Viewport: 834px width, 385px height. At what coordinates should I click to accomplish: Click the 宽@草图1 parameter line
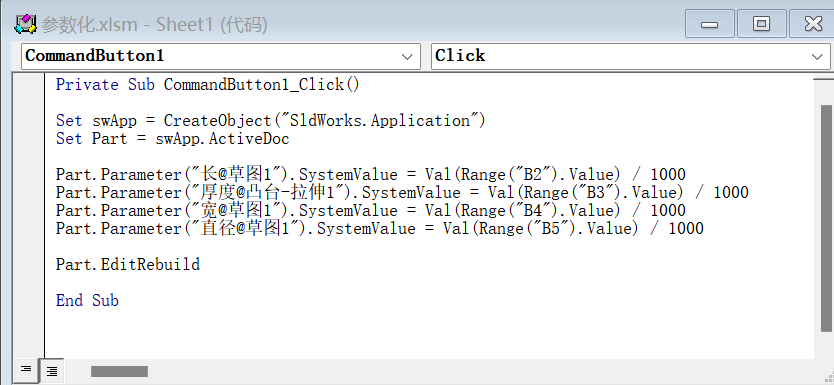click(x=371, y=211)
